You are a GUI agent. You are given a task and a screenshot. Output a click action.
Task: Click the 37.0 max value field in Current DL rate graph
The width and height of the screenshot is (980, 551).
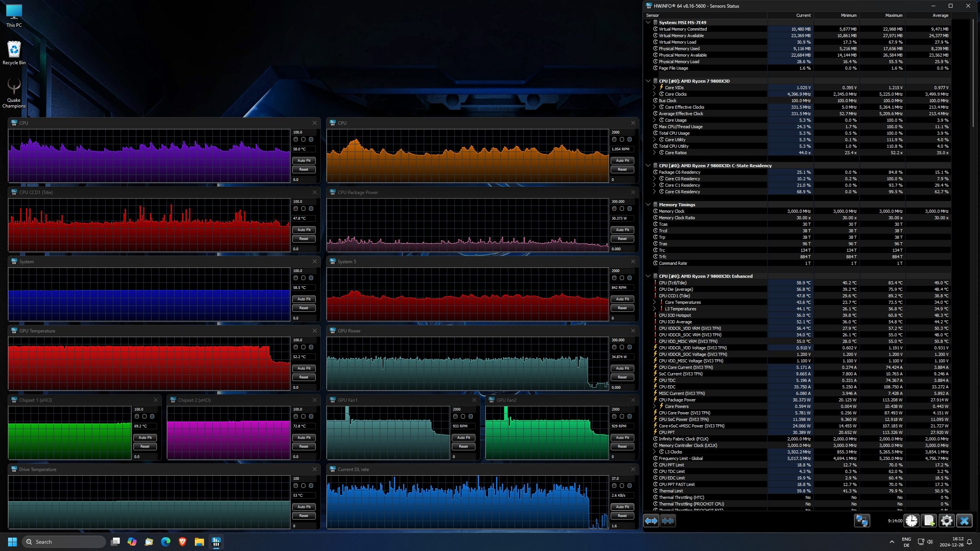coord(622,479)
